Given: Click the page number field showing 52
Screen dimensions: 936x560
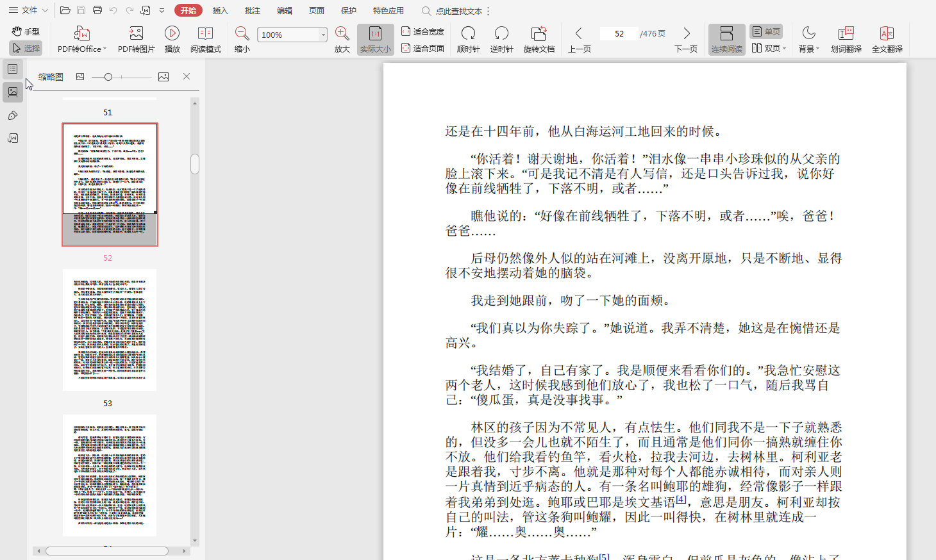Looking at the screenshot, I should (619, 34).
